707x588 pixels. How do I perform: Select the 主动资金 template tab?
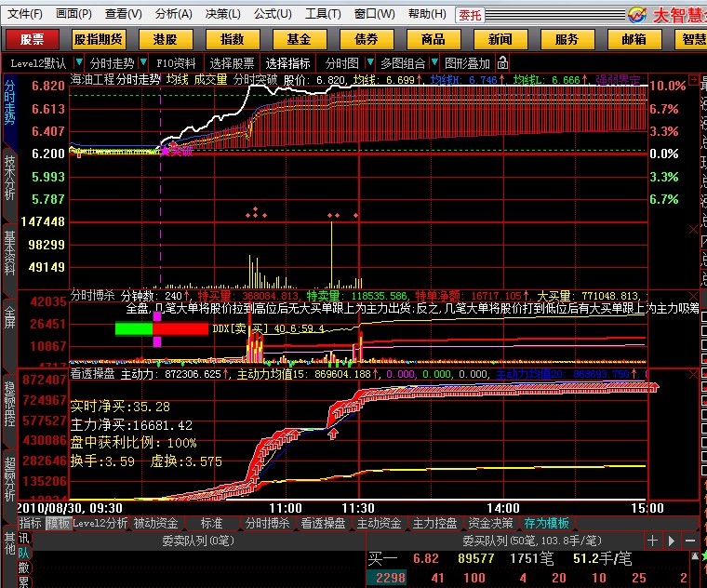click(x=380, y=523)
